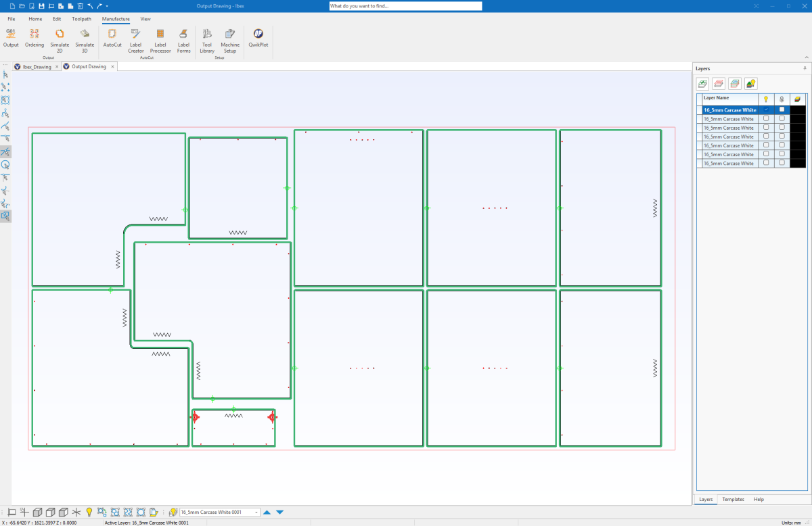Launch Simulate 3D
Screen dimensions: 812x526
(85, 39)
